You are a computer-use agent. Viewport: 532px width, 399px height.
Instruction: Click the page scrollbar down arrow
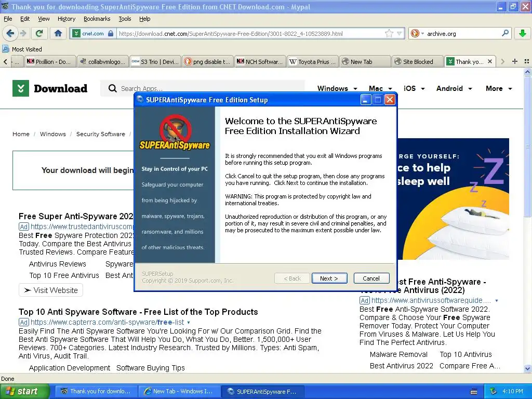tap(527, 369)
